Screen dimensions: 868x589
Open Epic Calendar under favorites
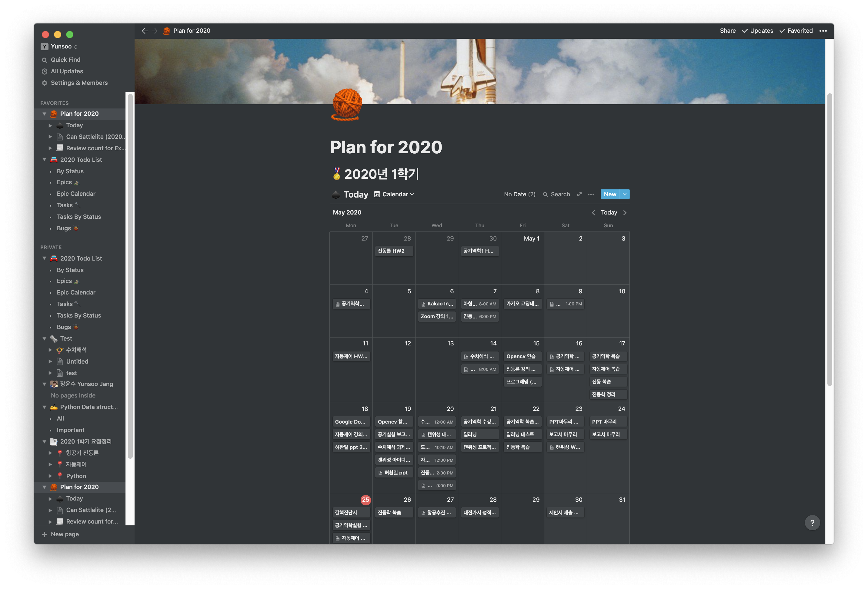[x=76, y=194]
